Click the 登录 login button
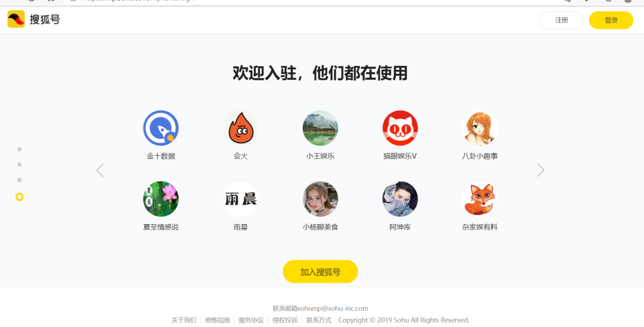 click(611, 20)
